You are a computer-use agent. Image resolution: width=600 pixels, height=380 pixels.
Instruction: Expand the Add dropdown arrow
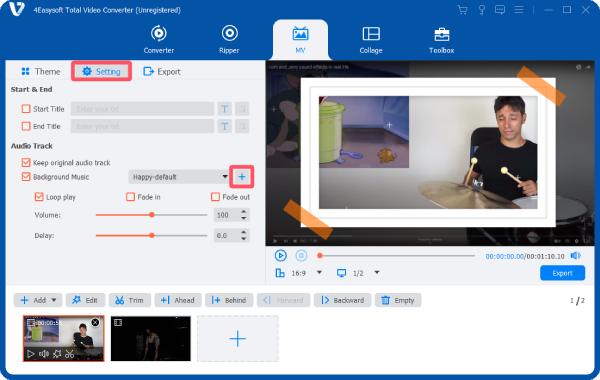[54, 300]
